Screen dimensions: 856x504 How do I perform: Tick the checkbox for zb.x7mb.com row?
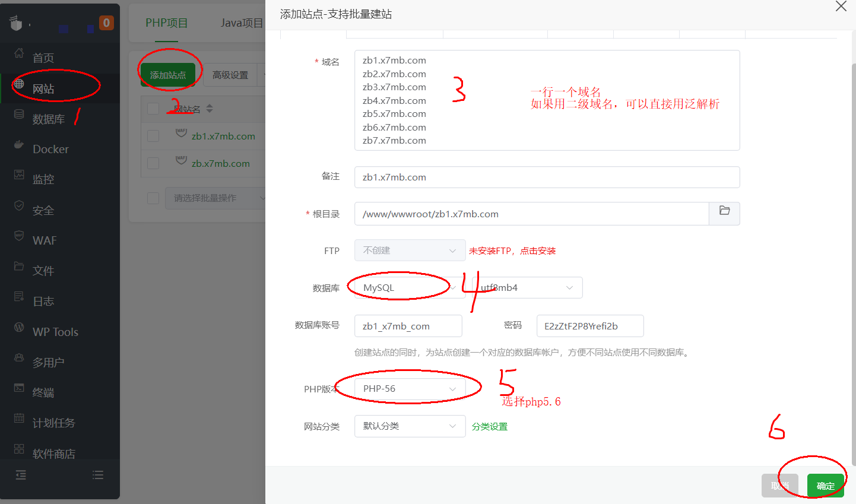[153, 163]
